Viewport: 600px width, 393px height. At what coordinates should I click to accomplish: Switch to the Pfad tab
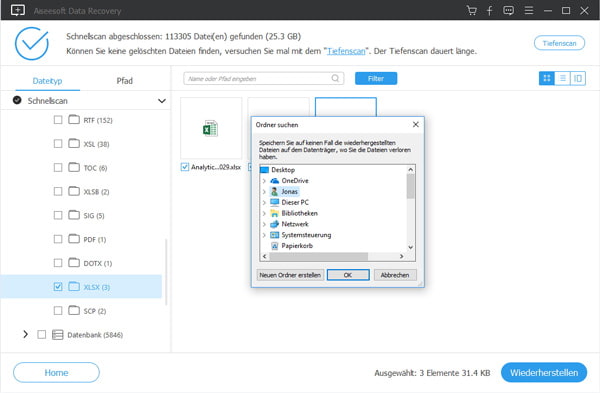(125, 81)
